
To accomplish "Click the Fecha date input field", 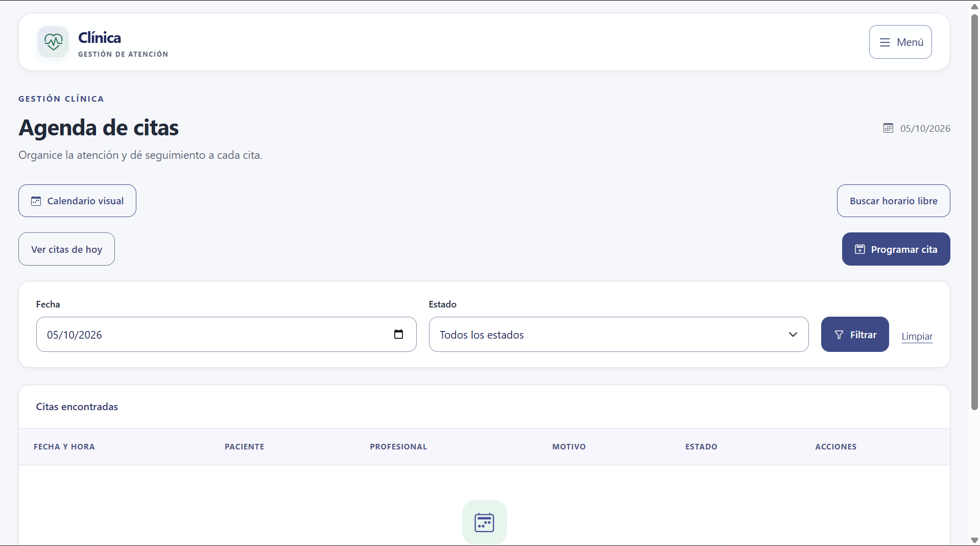I will point(226,335).
